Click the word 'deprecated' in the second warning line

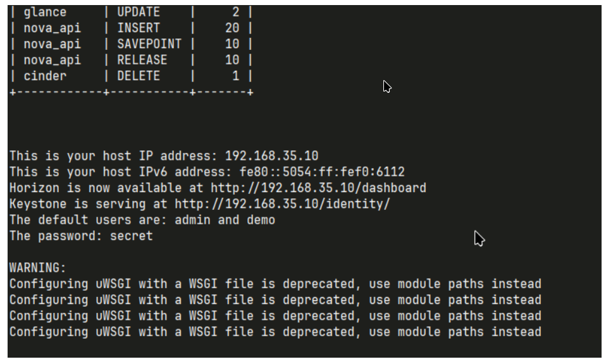(318, 300)
